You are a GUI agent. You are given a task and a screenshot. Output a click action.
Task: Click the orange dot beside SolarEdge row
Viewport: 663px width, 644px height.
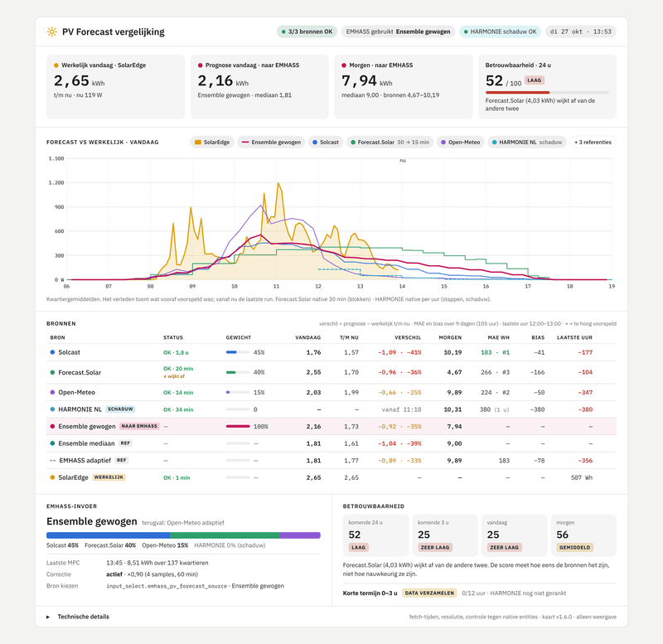pos(52,477)
